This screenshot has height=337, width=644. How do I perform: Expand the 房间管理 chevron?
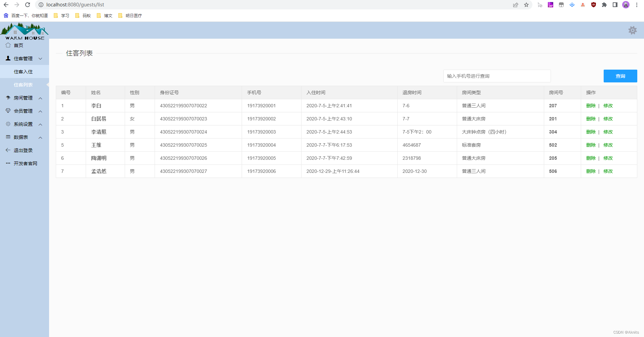(x=40, y=98)
